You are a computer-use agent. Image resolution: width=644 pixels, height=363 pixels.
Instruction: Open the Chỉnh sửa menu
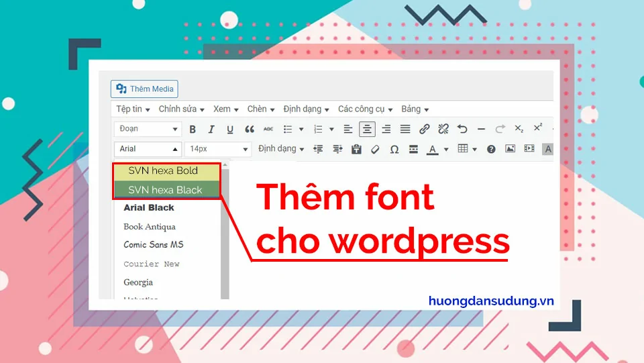point(181,109)
